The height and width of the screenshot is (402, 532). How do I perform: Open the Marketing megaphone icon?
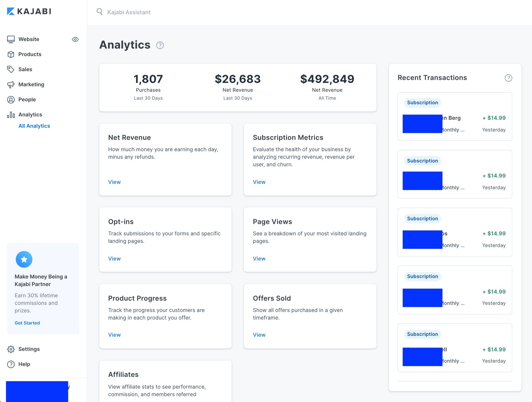[x=11, y=85]
